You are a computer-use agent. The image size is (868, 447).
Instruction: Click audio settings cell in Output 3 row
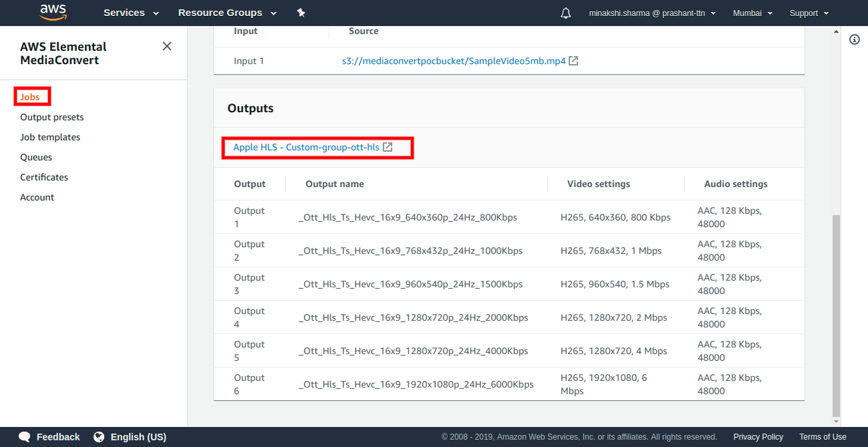(730, 284)
